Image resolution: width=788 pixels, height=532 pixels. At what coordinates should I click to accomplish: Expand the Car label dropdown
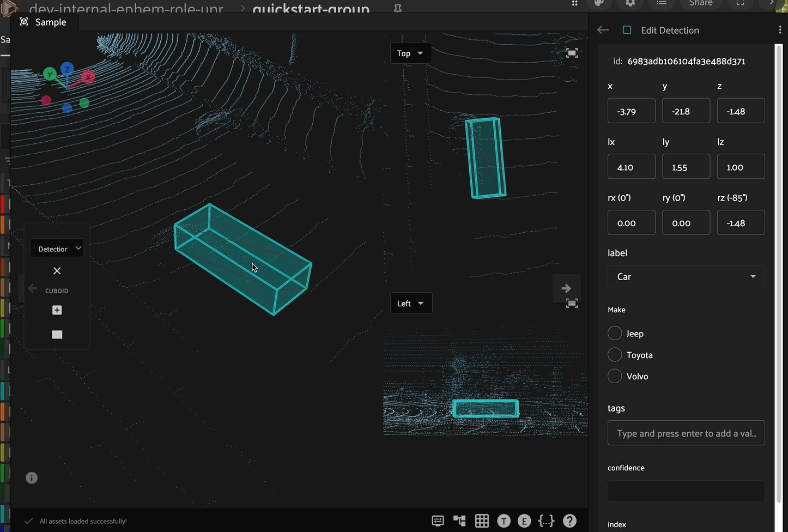[x=686, y=277]
